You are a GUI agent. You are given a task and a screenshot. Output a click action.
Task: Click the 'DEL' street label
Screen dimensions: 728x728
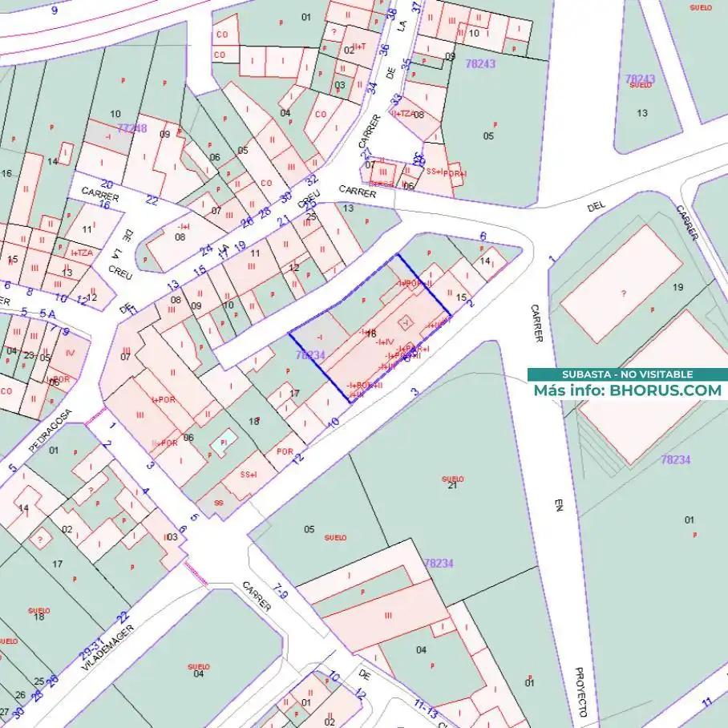[x=597, y=206]
